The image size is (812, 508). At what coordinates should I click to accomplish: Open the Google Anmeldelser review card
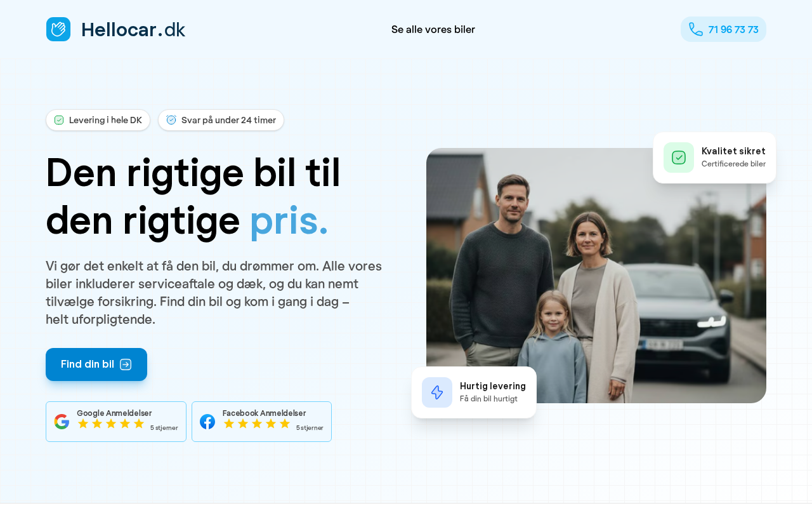click(116, 422)
